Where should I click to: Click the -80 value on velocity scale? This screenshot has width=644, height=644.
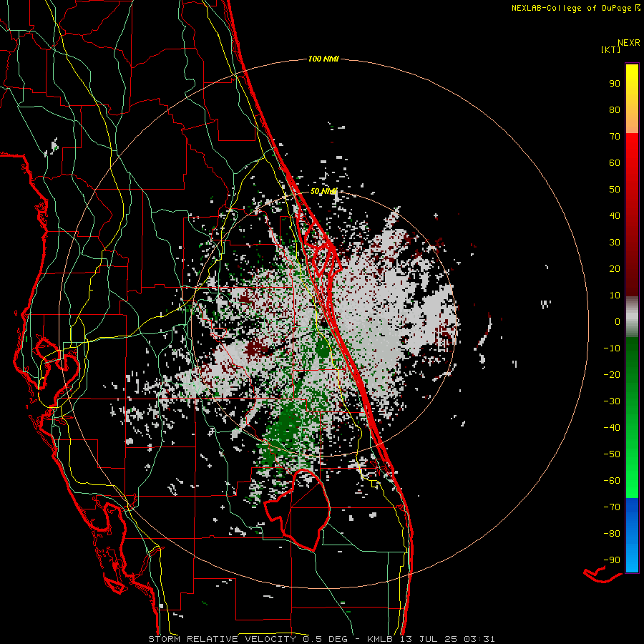click(612, 534)
